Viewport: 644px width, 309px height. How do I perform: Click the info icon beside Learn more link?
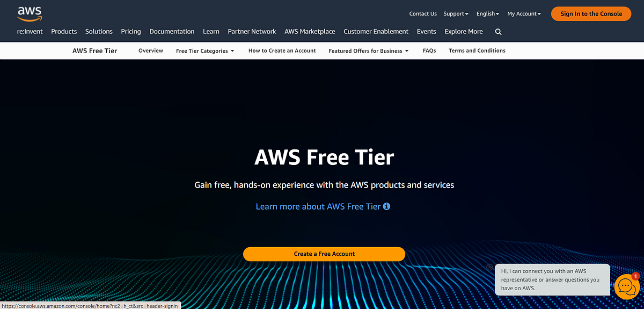(386, 206)
